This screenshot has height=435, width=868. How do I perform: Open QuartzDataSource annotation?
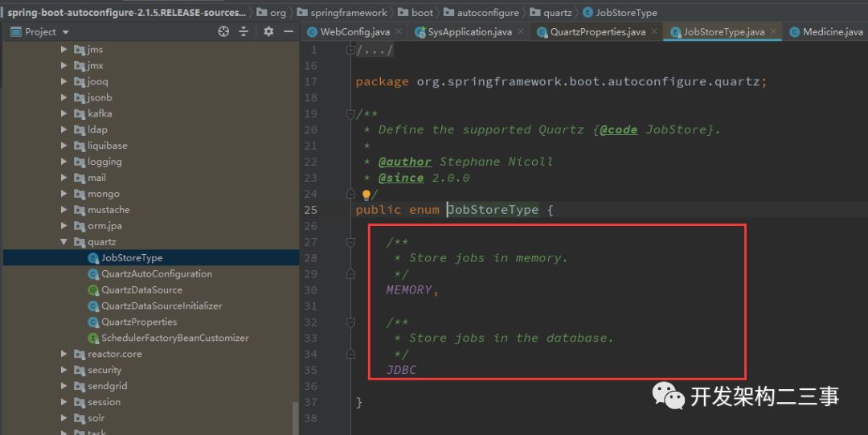tap(141, 289)
